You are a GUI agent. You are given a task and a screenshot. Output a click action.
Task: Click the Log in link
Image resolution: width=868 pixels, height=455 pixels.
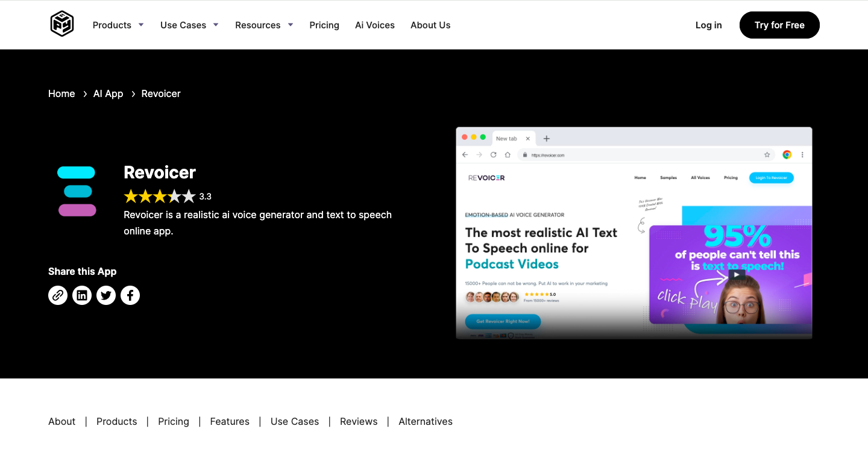[x=708, y=25]
